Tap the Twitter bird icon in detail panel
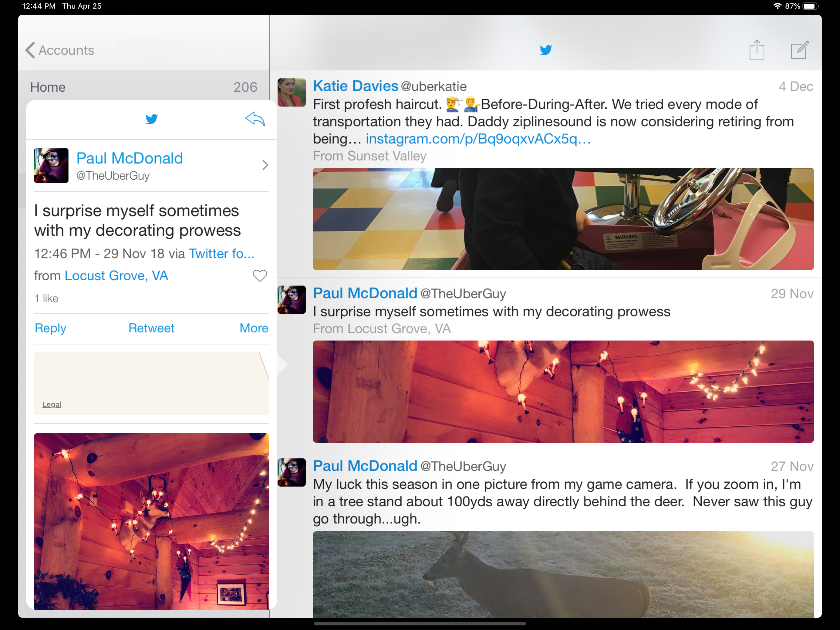Image resolution: width=840 pixels, height=630 pixels. (x=152, y=119)
